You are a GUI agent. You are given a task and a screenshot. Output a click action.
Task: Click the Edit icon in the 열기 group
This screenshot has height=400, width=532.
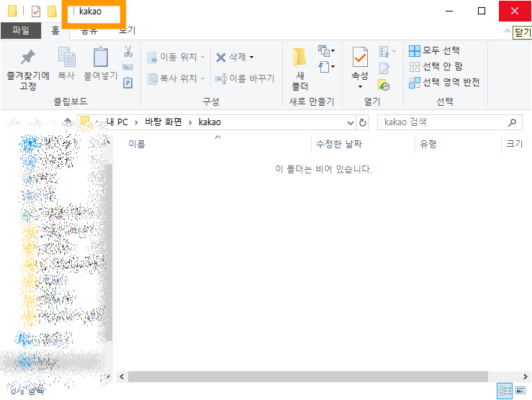pyautogui.click(x=384, y=68)
